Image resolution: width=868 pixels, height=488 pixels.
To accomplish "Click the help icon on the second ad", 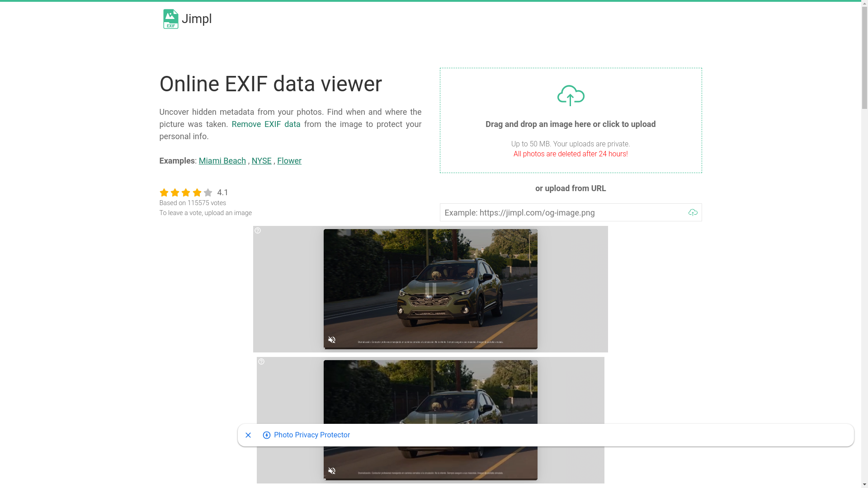I will pyautogui.click(x=261, y=361).
